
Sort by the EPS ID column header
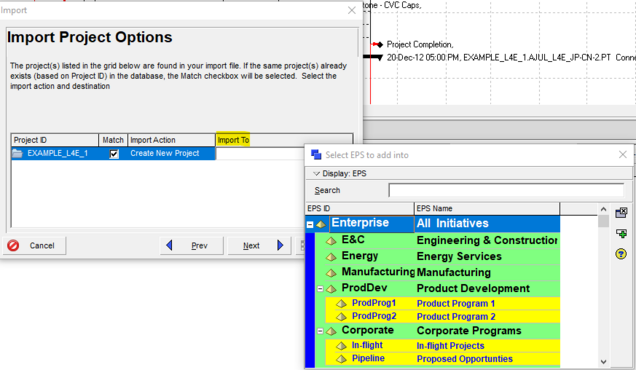[x=359, y=209]
